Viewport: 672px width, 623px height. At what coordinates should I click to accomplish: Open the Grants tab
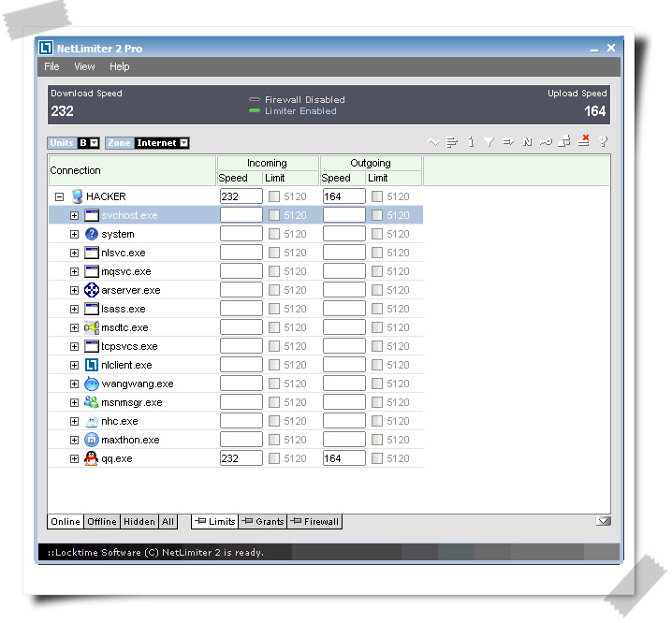click(263, 522)
